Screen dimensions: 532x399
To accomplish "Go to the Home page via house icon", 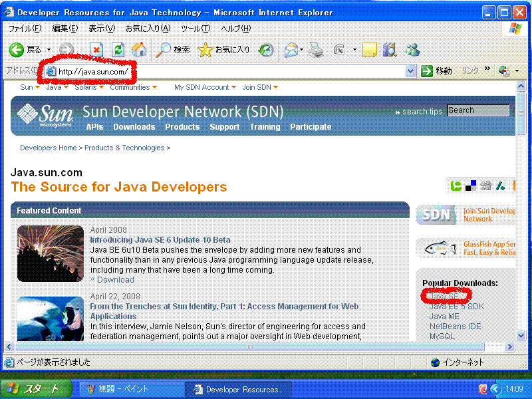I will [139, 51].
